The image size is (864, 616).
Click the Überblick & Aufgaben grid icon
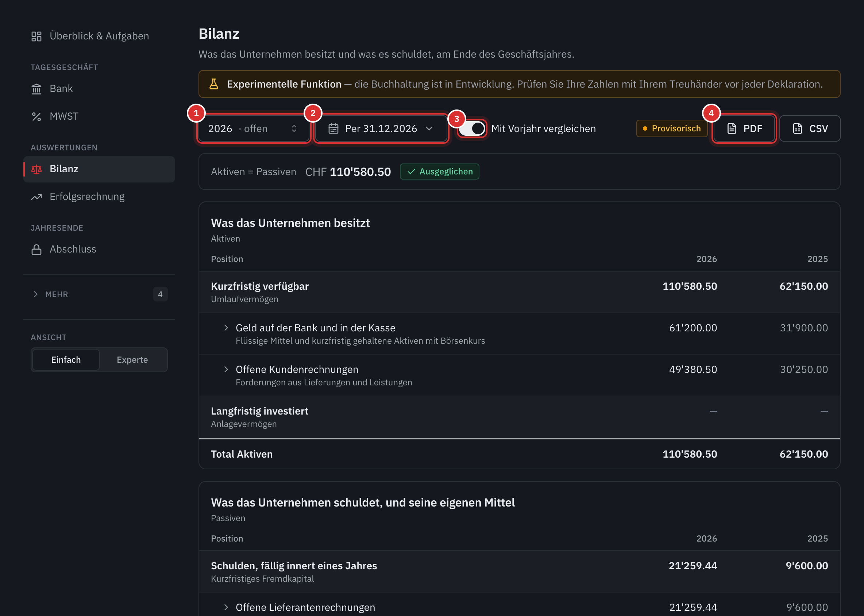36,36
